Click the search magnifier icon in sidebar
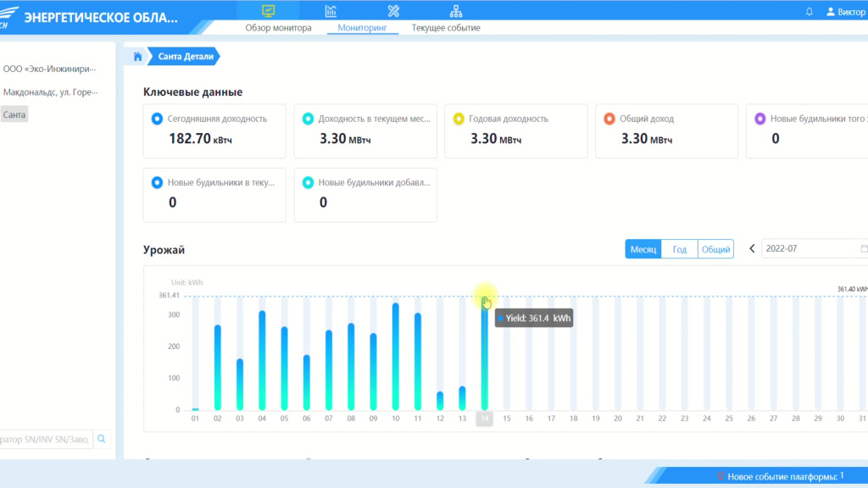868x488 pixels. (102, 439)
